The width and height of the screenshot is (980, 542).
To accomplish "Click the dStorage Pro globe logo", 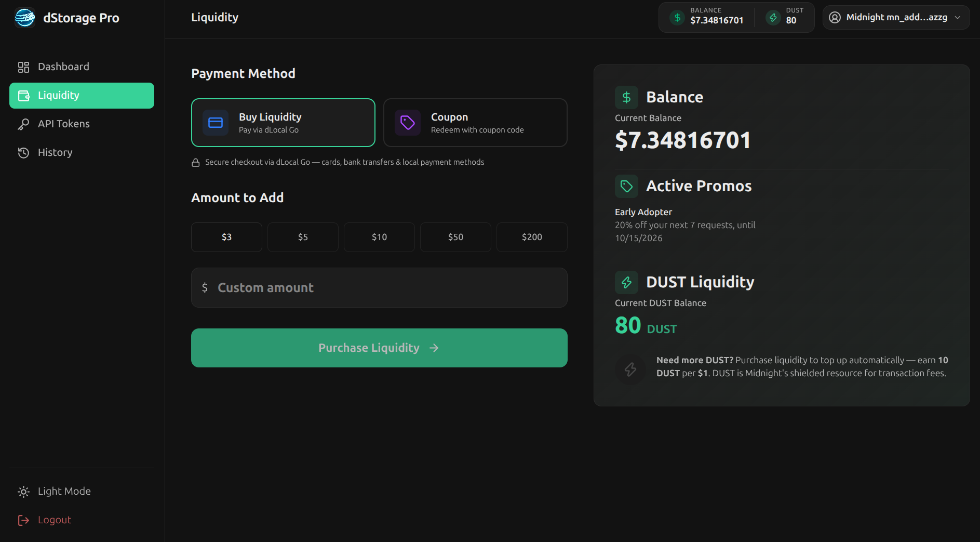I will coord(24,18).
